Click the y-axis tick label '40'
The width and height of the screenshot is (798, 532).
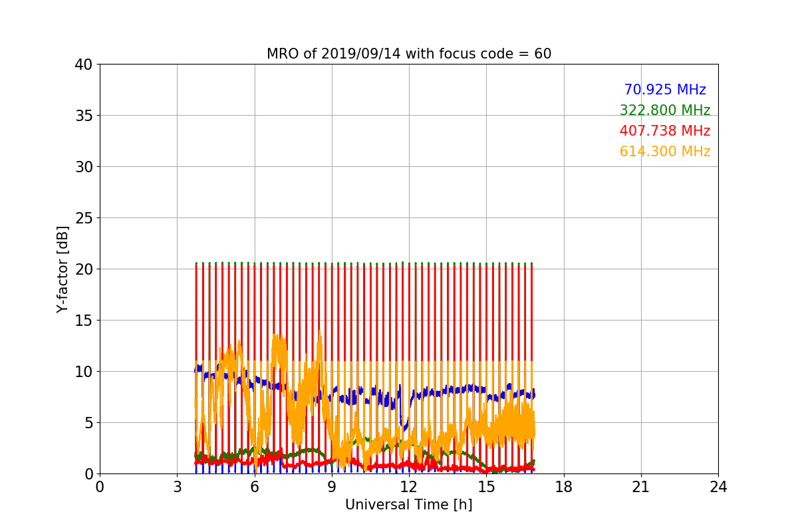pyautogui.click(x=84, y=65)
